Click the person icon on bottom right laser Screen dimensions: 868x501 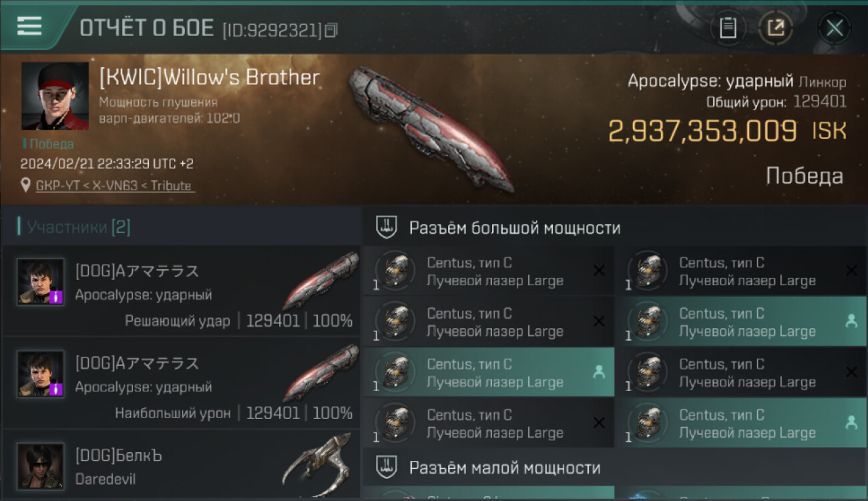(x=851, y=423)
